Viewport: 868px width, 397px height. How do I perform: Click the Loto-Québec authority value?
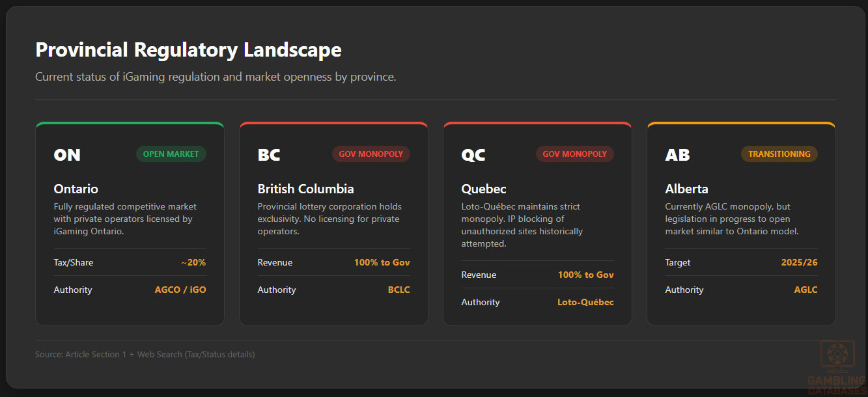585,302
